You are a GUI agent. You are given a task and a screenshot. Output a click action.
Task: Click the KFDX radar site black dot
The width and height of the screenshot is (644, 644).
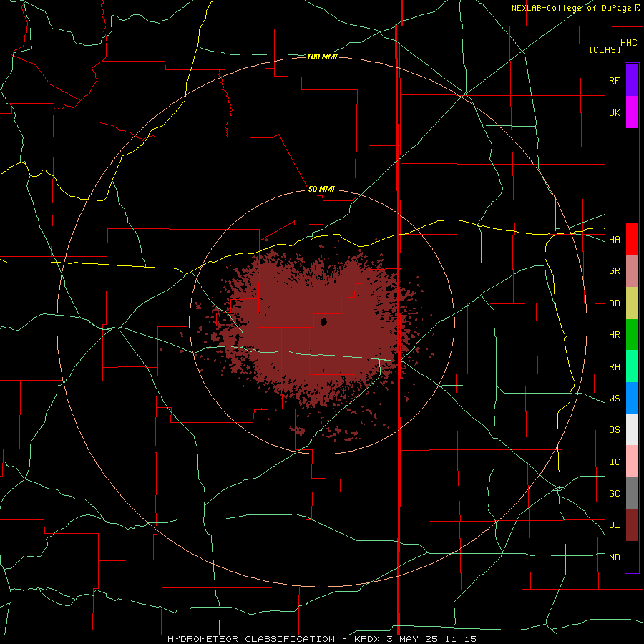[323, 322]
